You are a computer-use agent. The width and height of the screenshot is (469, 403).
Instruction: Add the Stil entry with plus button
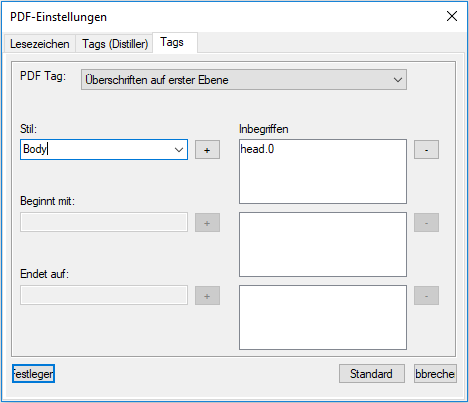pos(207,150)
